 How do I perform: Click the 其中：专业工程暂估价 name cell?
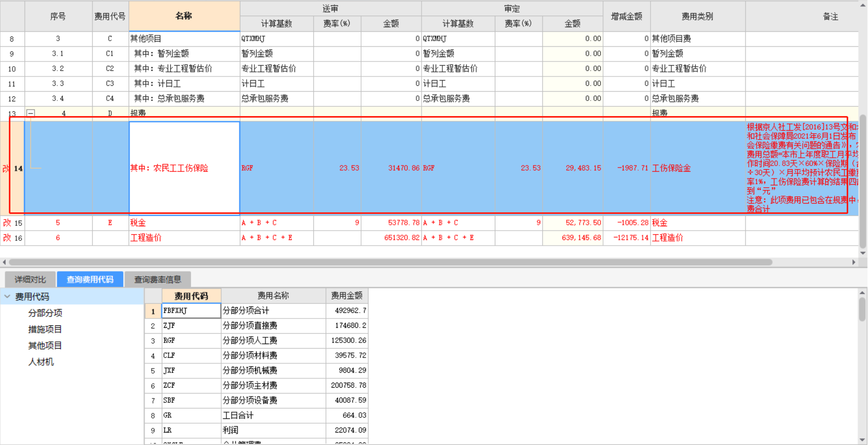pos(184,69)
